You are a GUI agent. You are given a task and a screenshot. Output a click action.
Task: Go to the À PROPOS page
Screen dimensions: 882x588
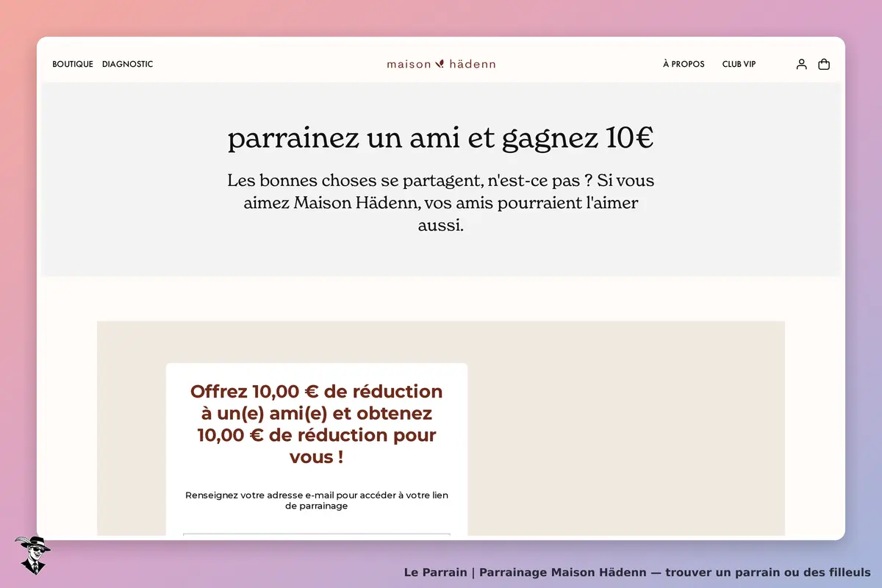pos(684,64)
